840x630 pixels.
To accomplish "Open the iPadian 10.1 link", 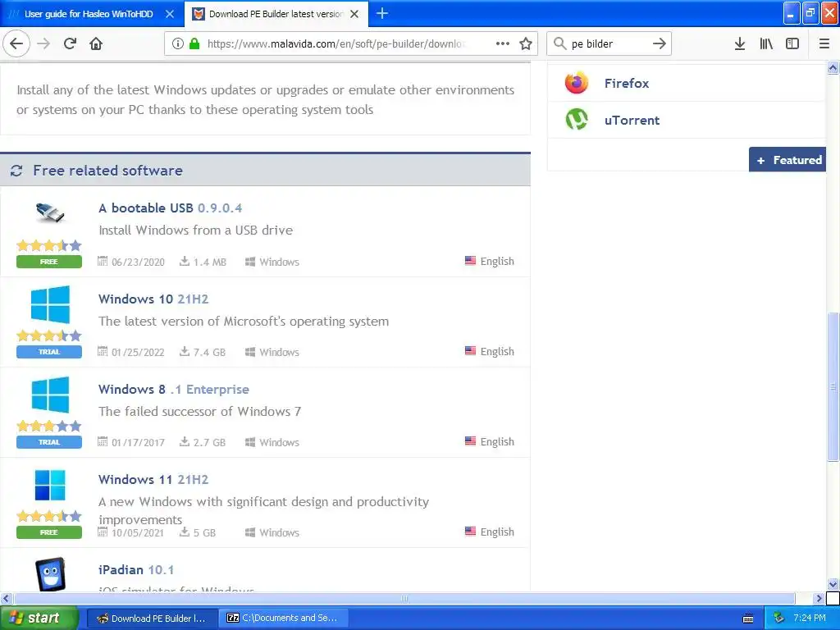I will tap(136, 570).
